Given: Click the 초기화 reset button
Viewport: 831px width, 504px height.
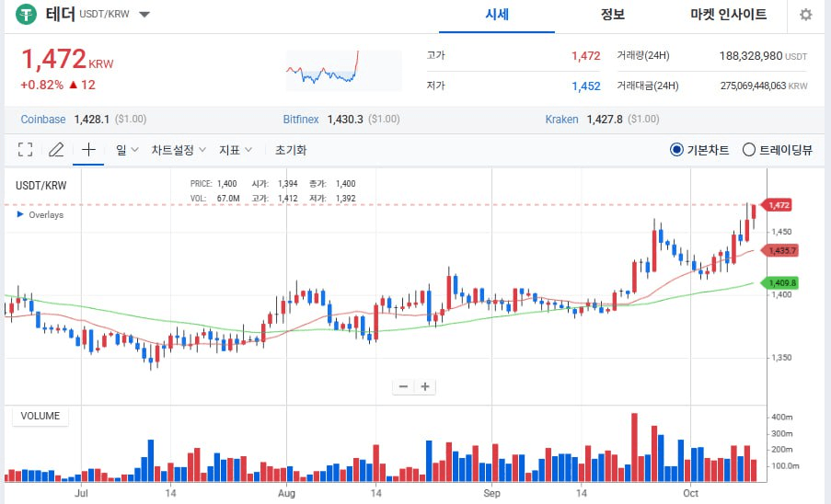Looking at the screenshot, I should [291, 150].
